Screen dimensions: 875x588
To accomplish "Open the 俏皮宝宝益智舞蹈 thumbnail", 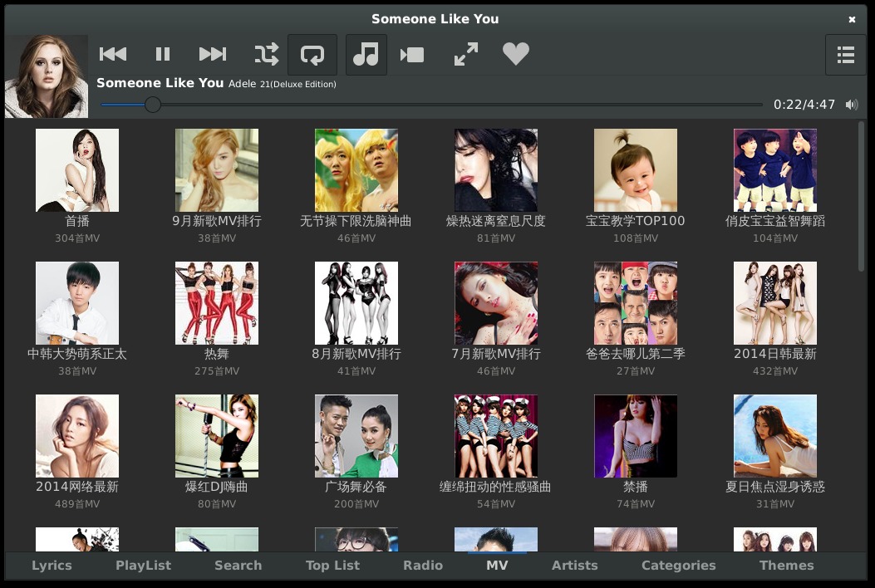I will click(x=775, y=170).
